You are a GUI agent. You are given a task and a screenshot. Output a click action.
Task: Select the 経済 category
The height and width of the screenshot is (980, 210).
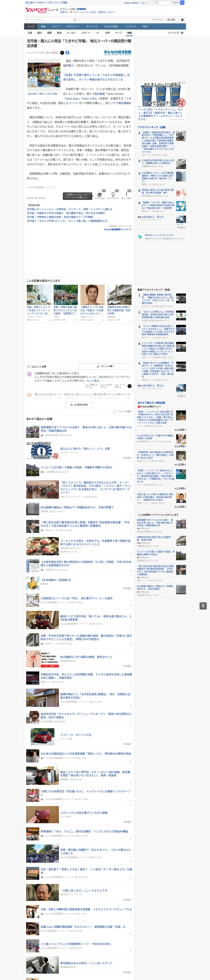pos(59,33)
